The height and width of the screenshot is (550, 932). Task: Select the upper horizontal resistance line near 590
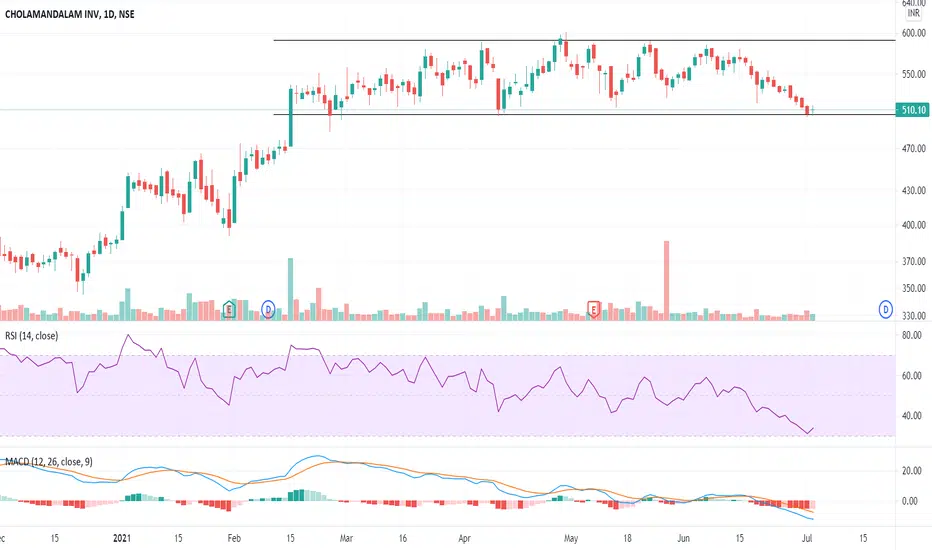584,40
